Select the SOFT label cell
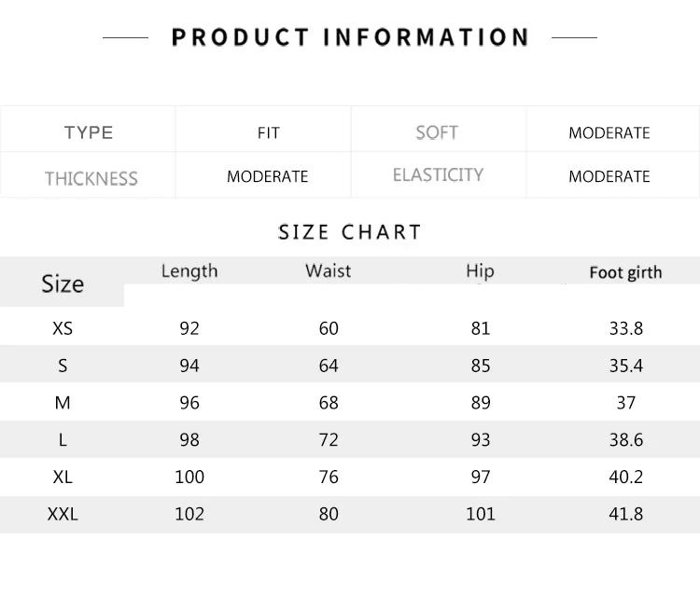 click(x=437, y=132)
